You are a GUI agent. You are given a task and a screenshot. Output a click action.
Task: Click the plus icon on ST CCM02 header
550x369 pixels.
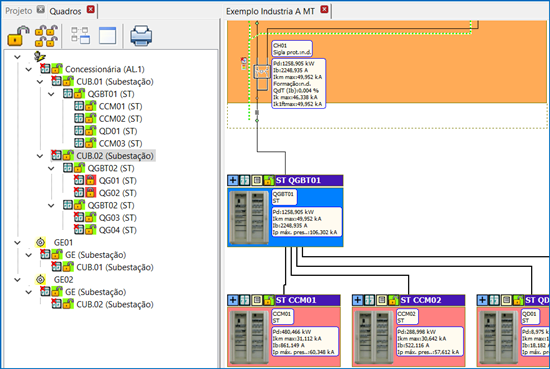pos(357,300)
